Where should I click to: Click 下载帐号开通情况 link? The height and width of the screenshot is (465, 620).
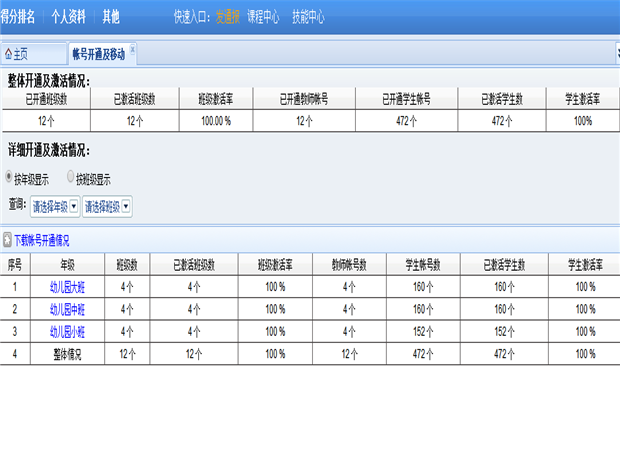42,241
